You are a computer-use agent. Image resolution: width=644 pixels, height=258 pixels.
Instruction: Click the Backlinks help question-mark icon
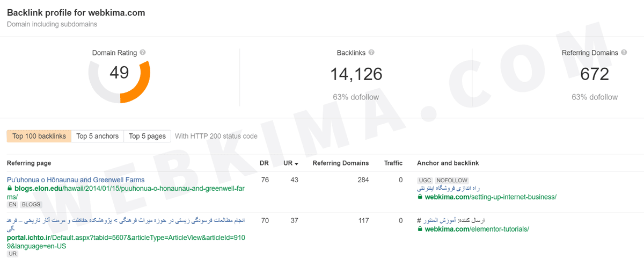(x=371, y=53)
